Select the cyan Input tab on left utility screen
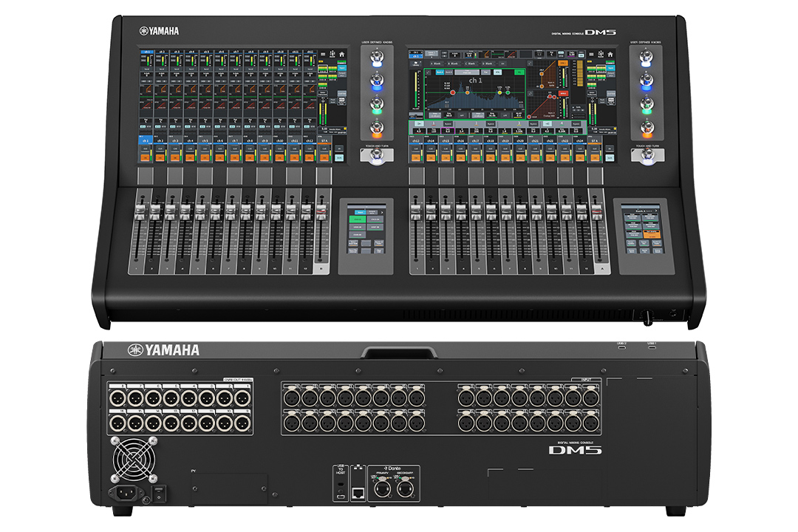The image size is (798, 532). [x=361, y=212]
